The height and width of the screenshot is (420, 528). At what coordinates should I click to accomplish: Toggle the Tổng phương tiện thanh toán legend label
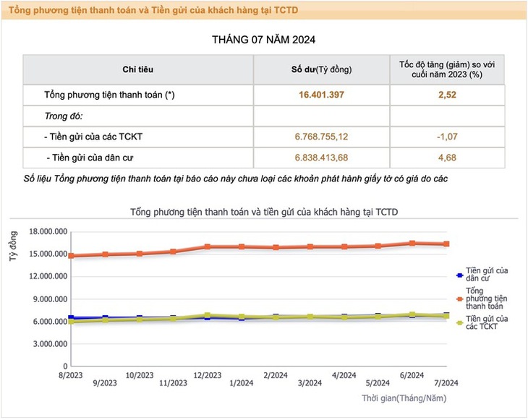486,299
